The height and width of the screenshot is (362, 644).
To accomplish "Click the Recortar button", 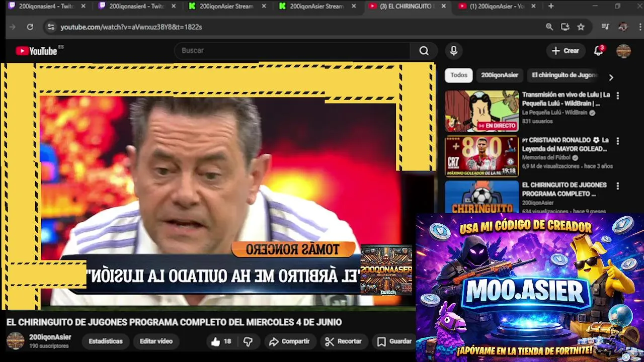I will [343, 341].
